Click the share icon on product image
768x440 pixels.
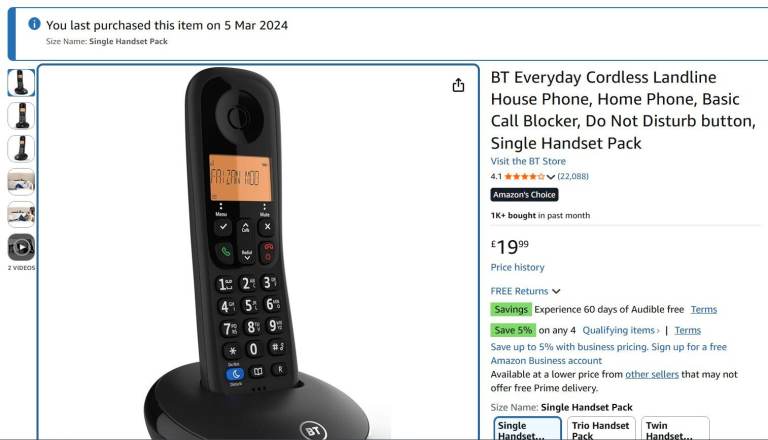click(x=458, y=85)
